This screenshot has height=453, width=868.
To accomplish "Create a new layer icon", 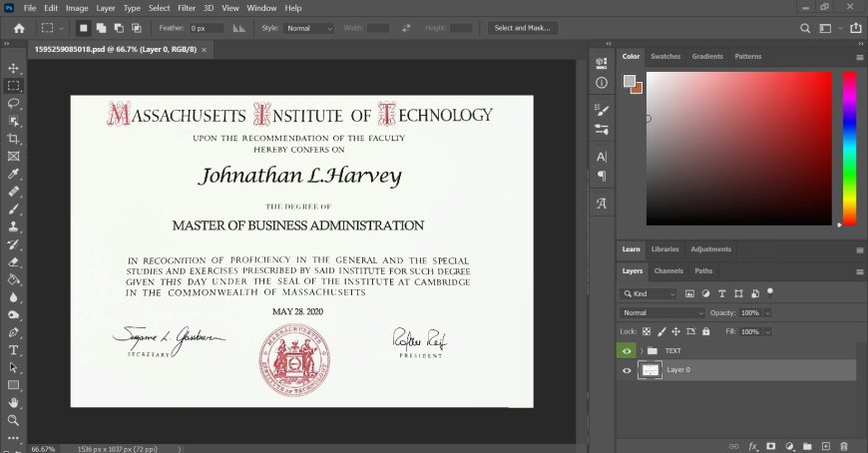I will coord(825,446).
